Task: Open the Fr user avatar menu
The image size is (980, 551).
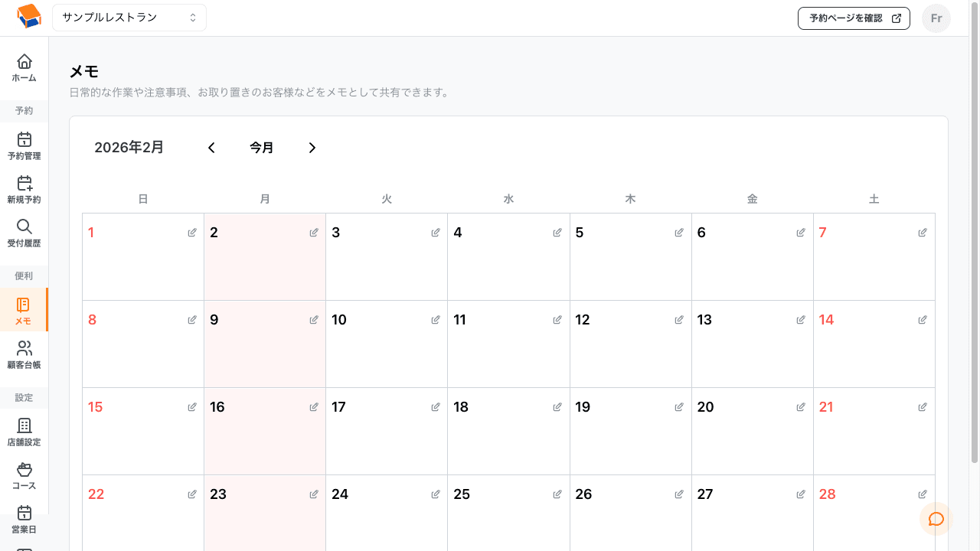Action: pyautogui.click(x=936, y=18)
